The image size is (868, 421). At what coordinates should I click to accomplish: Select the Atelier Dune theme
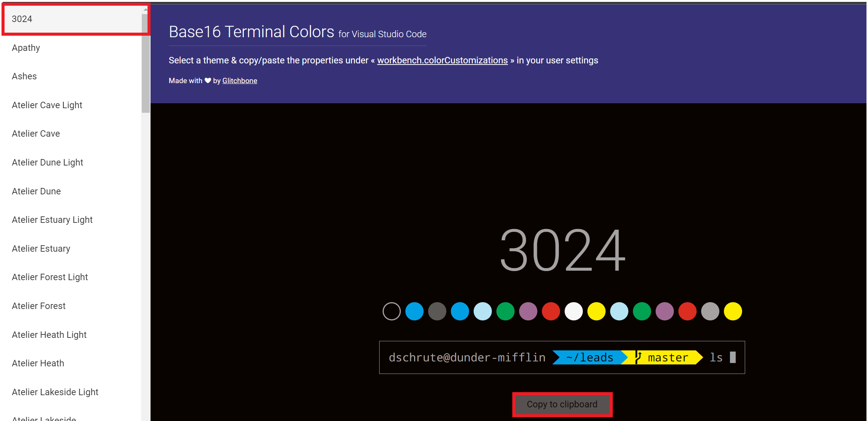(36, 191)
